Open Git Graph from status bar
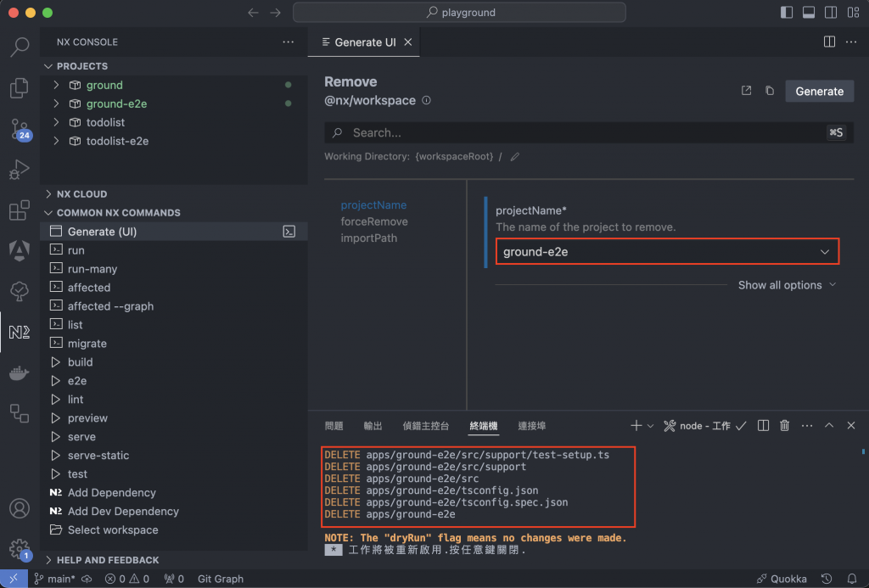Screen dimensions: 869x588 pos(221,579)
